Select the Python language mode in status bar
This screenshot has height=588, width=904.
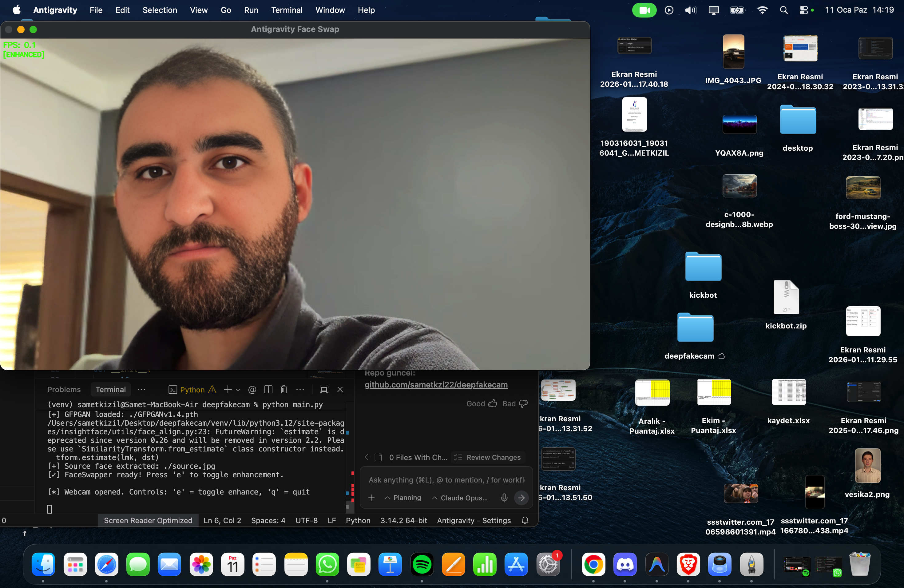(x=358, y=520)
